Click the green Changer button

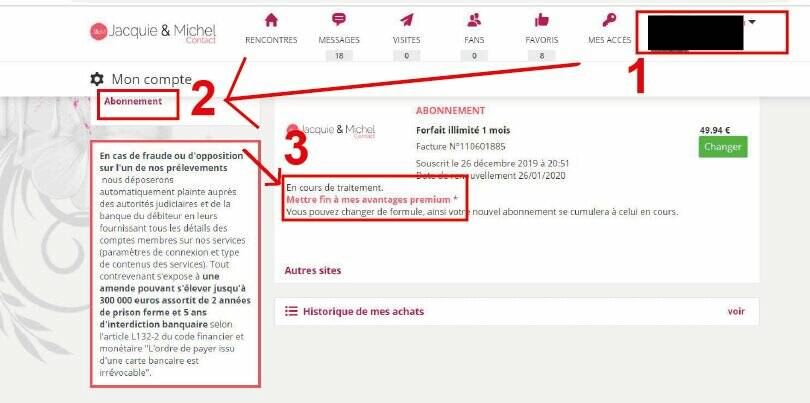tap(723, 147)
